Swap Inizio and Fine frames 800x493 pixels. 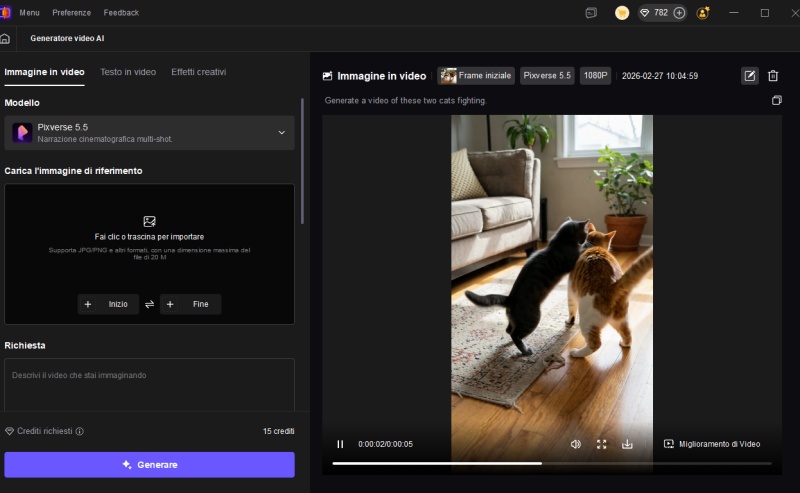(149, 304)
